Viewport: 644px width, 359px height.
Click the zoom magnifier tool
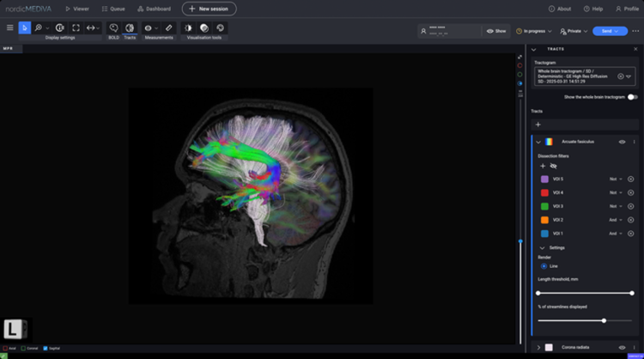pos(39,28)
